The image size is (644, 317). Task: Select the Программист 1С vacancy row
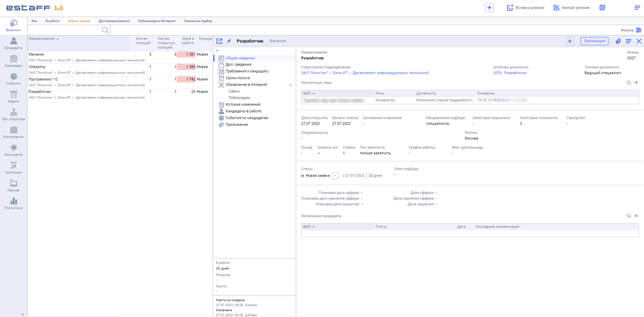tap(120, 82)
